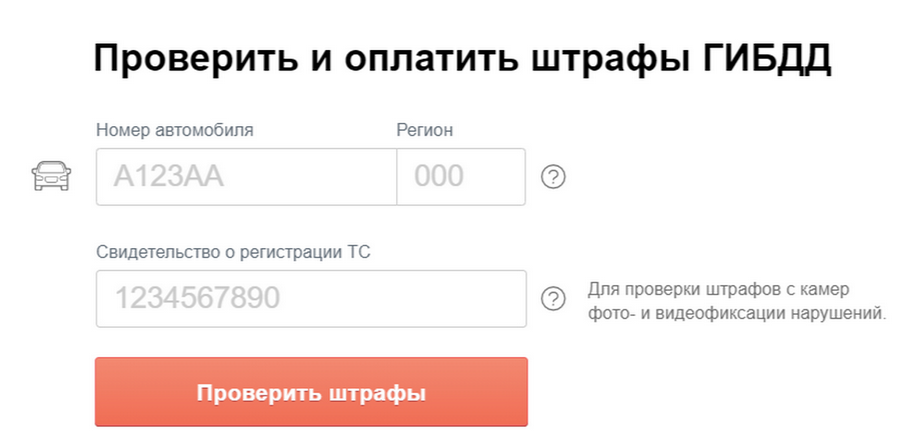The height and width of the screenshot is (443, 900).
Task: Click the Свидетельство о регистрации ТС label
Action: click(x=234, y=252)
